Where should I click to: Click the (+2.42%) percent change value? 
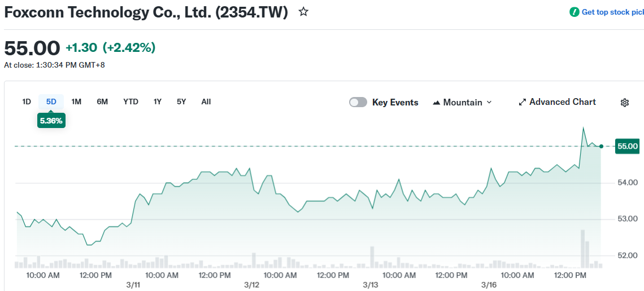pyautogui.click(x=129, y=48)
